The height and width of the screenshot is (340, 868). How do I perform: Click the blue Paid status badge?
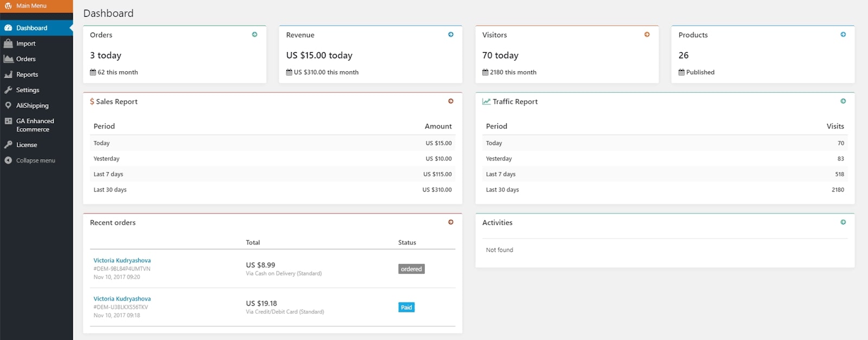click(x=406, y=307)
